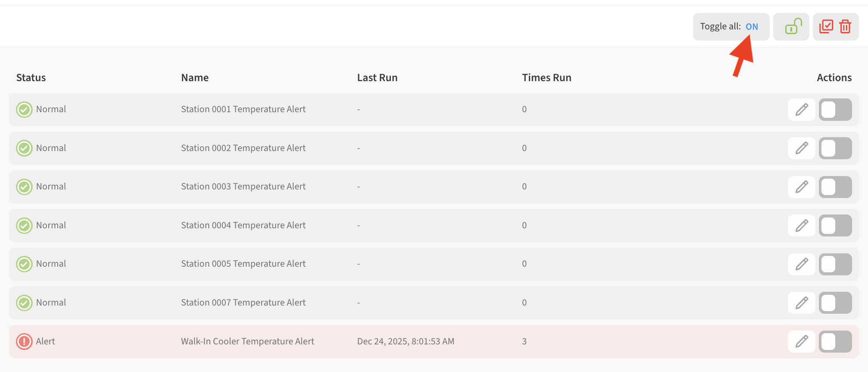This screenshot has height=372, width=868.
Task: Click the red trash delete icon
Action: click(845, 27)
